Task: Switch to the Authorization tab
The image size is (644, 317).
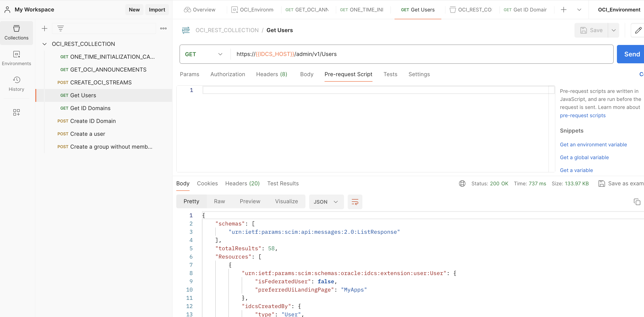Action: click(227, 74)
